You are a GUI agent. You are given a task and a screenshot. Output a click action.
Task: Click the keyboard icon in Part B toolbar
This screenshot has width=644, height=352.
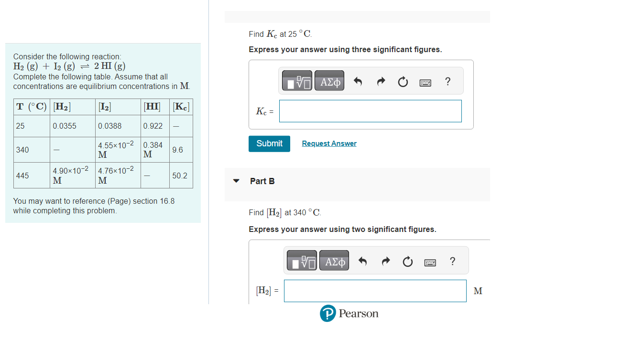[430, 262]
